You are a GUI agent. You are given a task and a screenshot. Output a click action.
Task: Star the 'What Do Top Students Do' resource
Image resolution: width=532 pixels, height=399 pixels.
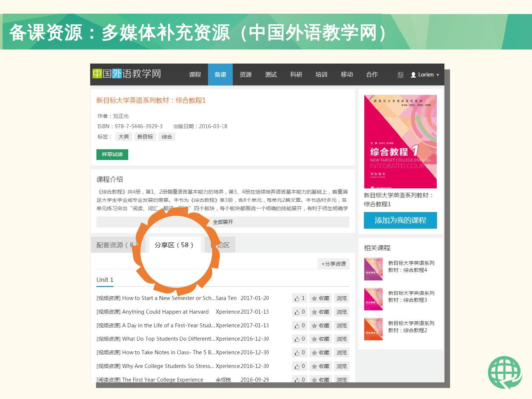click(320, 339)
